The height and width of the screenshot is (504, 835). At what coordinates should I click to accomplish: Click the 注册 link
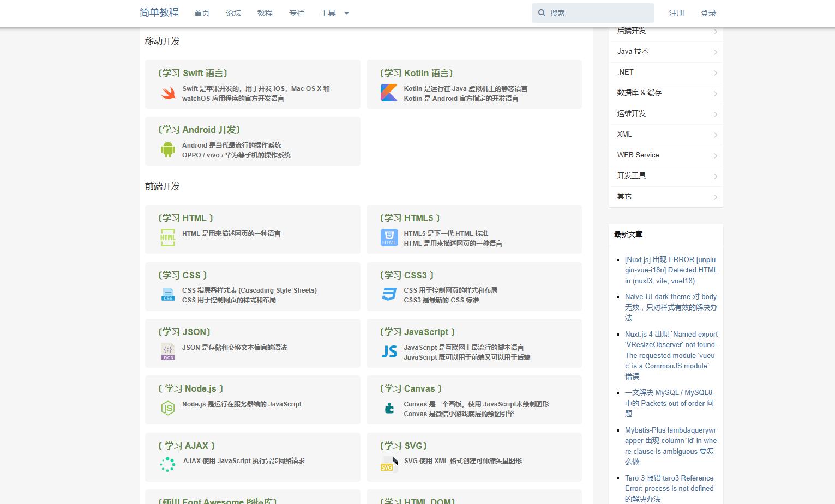tap(677, 13)
